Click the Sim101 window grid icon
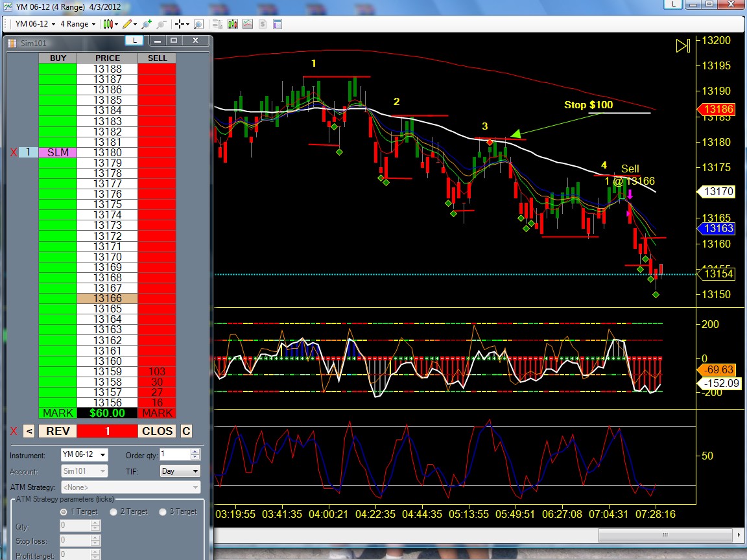This screenshot has width=747, height=560. pyautogui.click(x=12, y=43)
